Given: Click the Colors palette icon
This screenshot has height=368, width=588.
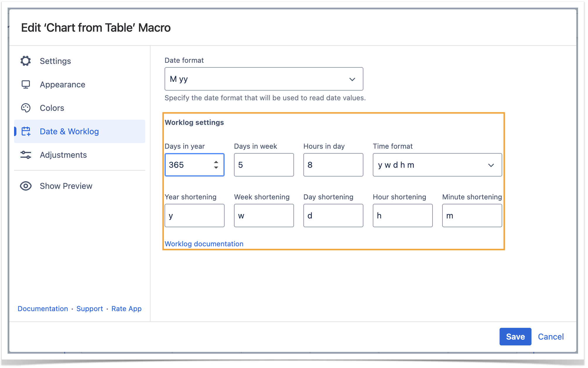Looking at the screenshot, I should click(26, 108).
